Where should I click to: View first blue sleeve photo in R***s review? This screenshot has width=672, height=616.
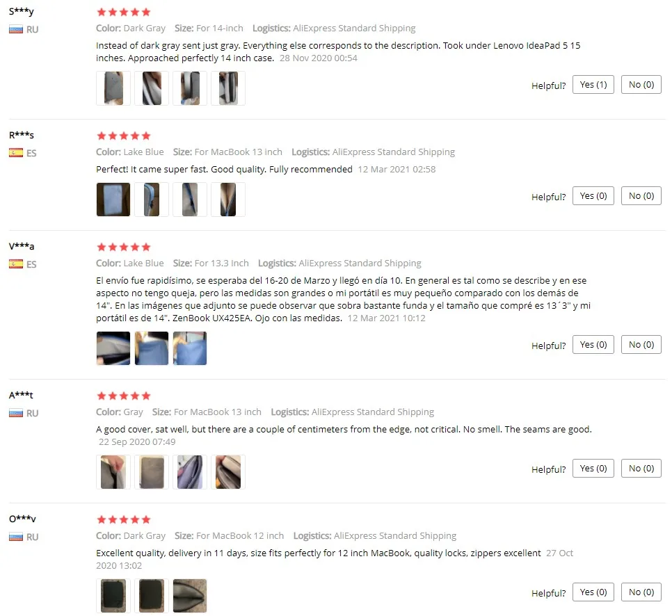click(113, 200)
